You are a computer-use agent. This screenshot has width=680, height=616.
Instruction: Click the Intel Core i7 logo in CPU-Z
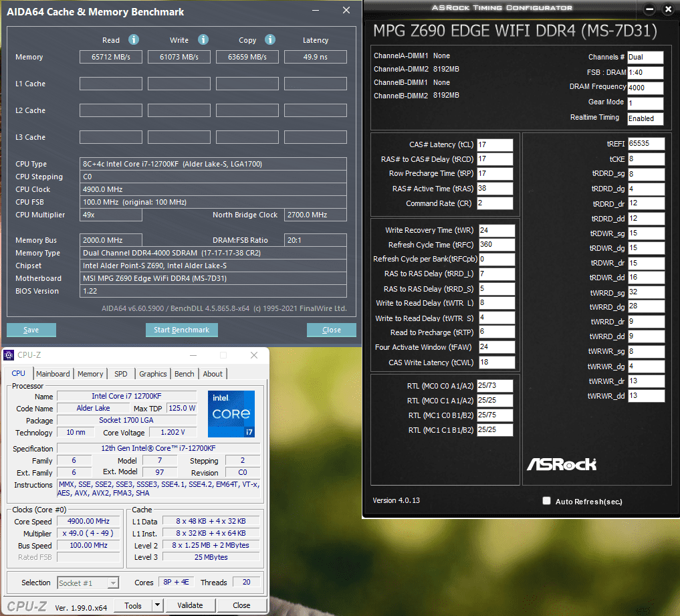coord(231,414)
